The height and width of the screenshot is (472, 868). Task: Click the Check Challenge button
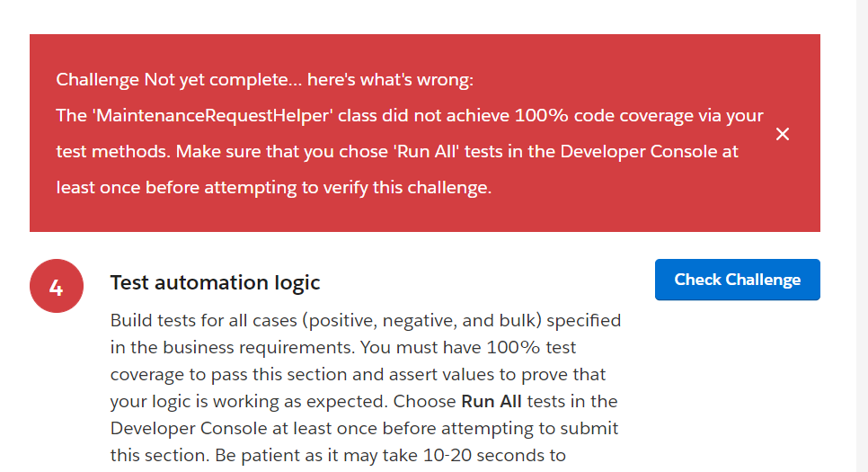coord(737,280)
